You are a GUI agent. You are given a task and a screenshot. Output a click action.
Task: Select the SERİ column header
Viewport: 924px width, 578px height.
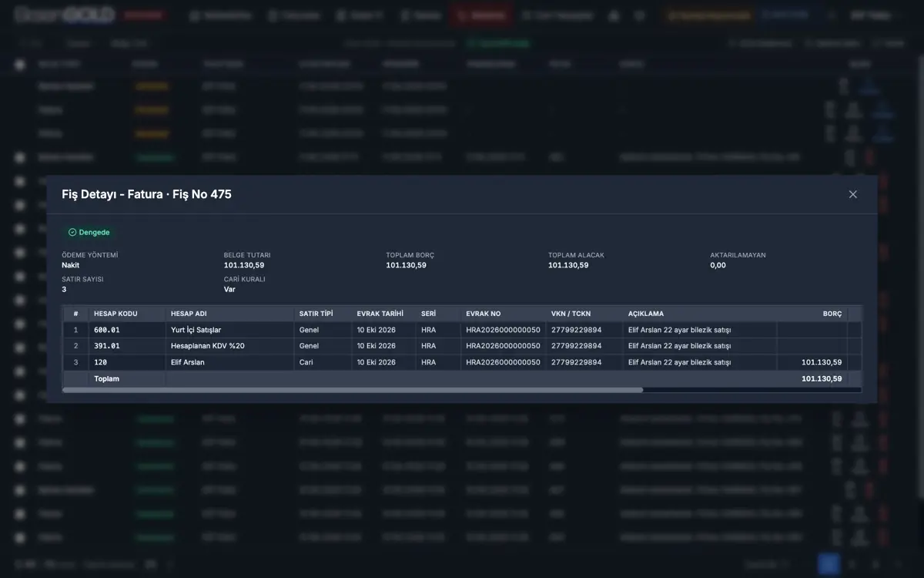coord(429,314)
